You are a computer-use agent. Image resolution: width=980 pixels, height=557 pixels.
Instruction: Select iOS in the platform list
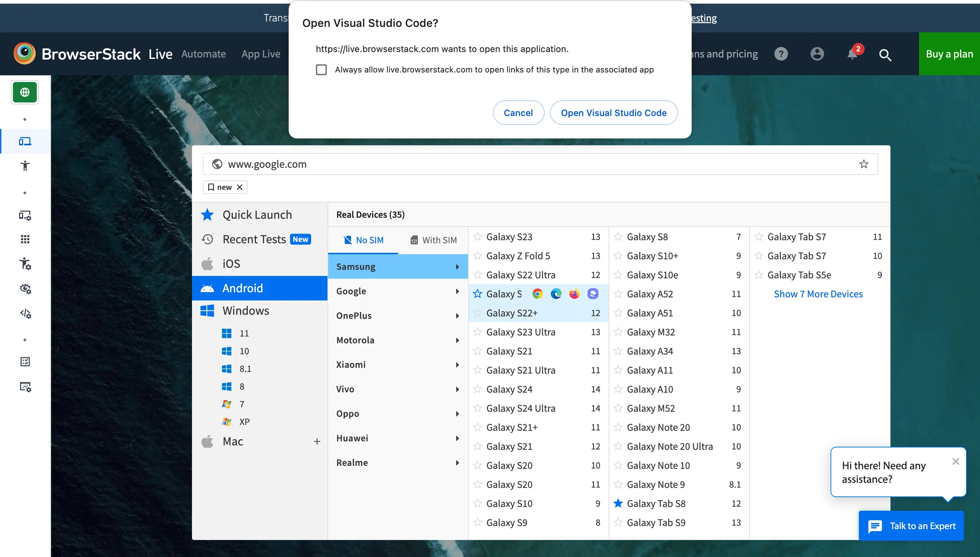(x=231, y=264)
